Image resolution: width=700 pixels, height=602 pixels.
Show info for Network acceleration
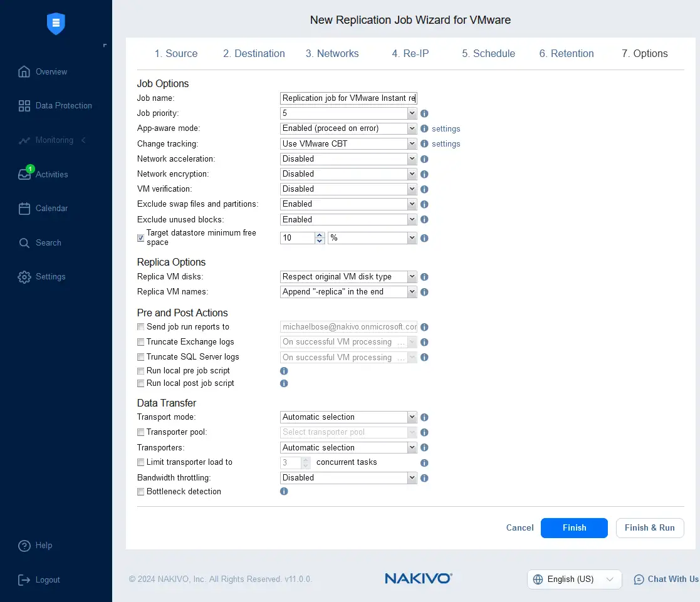tap(424, 159)
